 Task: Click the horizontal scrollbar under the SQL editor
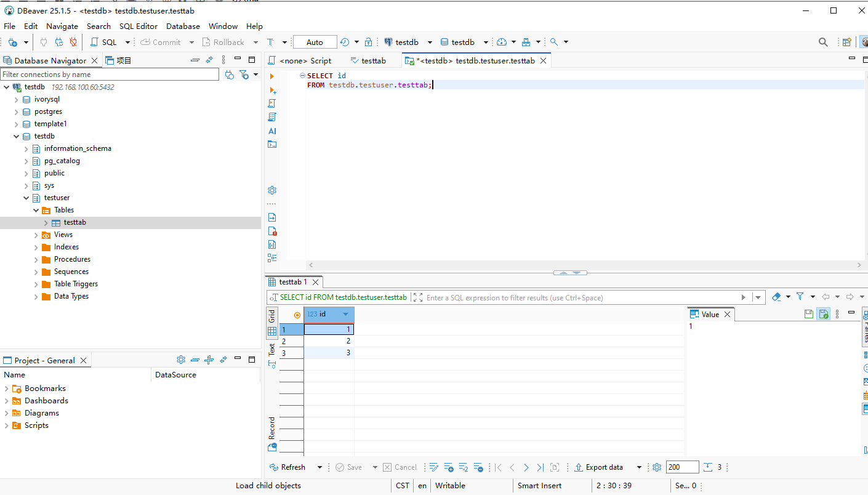[x=585, y=264]
